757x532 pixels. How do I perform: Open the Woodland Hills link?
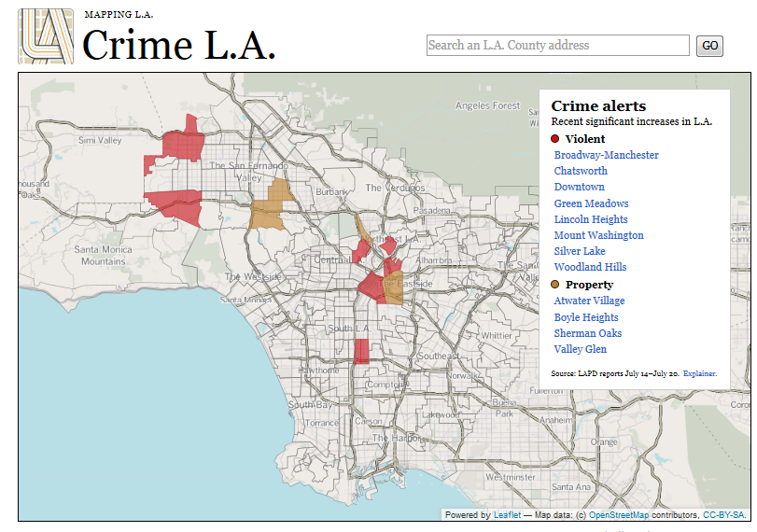tap(590, 267)
